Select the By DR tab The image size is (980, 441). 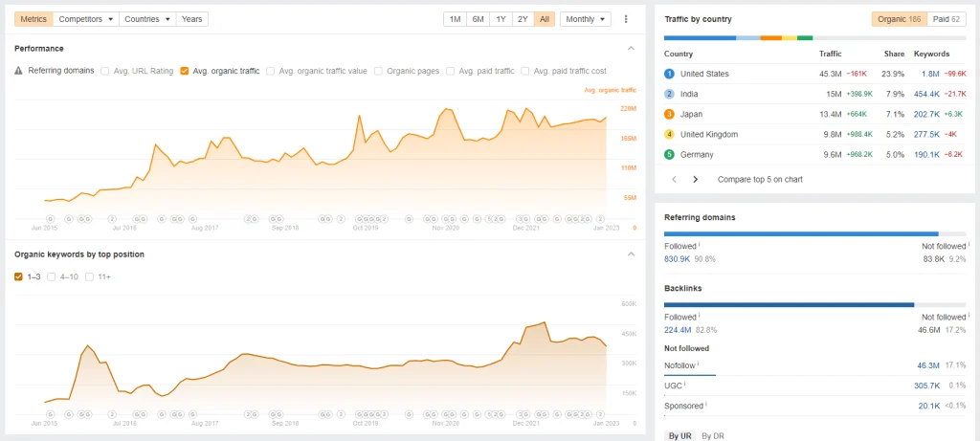(x=713, y=436)
